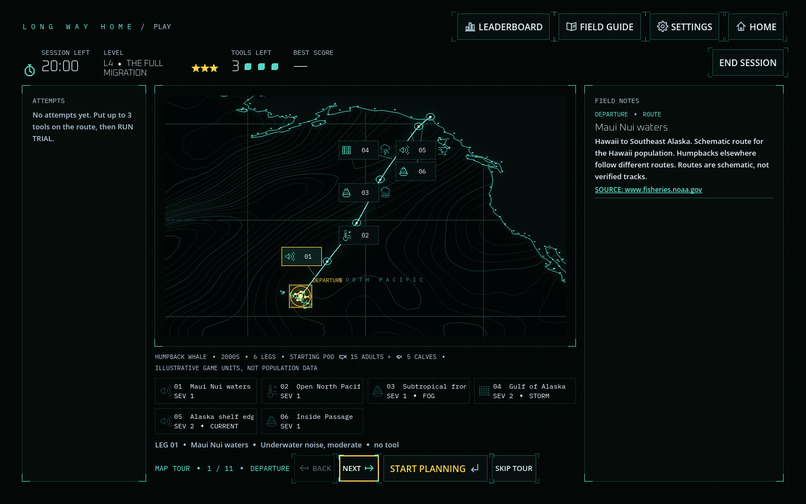Viewport: 806px width, 504px height.
Task: Select map marker 06 on the route
Action: 416,171
